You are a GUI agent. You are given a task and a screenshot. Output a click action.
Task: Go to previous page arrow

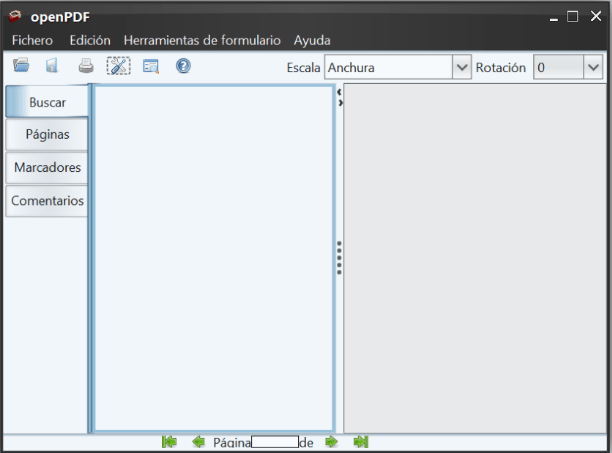click(x=198, y=441)
